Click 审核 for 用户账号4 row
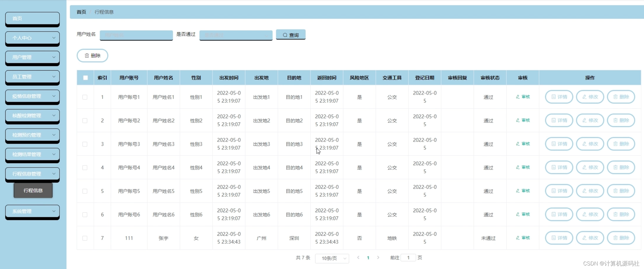The width and height of the screenshot is (644, 269). [x=523, y=167]
